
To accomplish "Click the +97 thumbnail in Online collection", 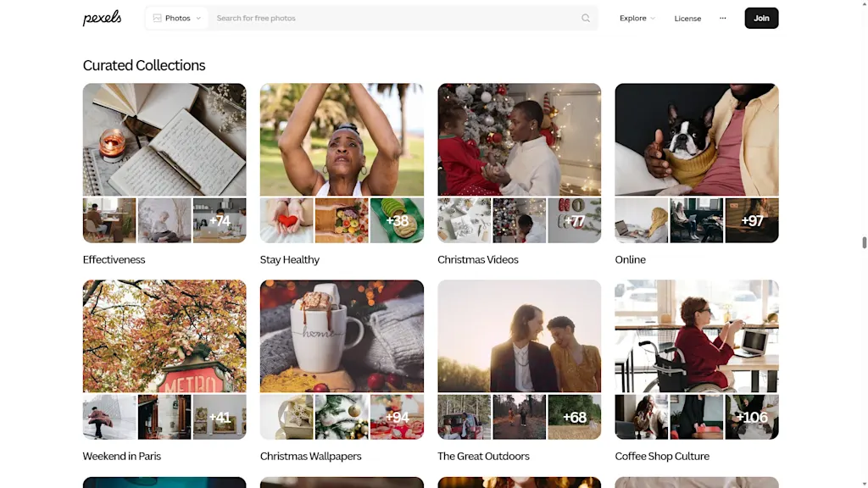I will (x=752, y=220).
